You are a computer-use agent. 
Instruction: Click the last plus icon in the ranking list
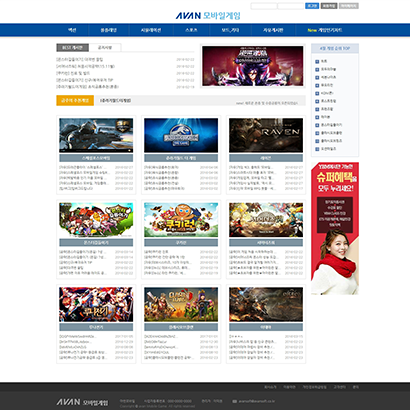pos(317,149)
